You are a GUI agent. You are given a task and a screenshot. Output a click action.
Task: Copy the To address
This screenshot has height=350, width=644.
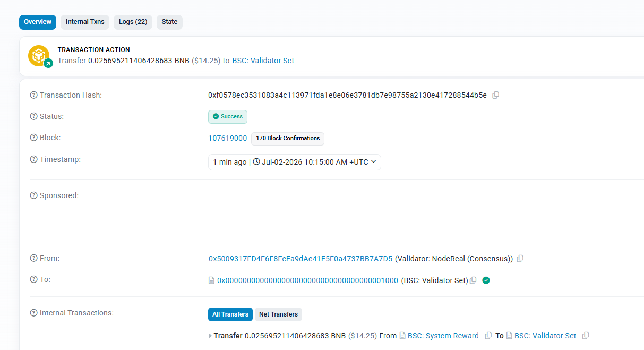[473, 280]
